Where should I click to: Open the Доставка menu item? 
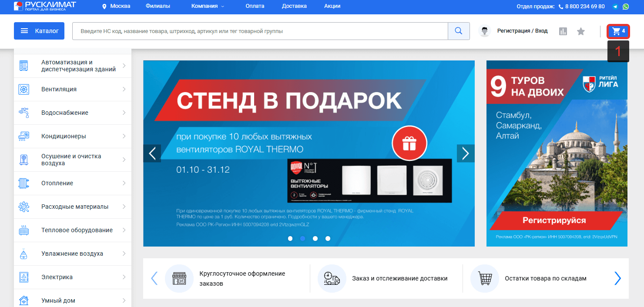pyautogui.click(x=294, y=6)
